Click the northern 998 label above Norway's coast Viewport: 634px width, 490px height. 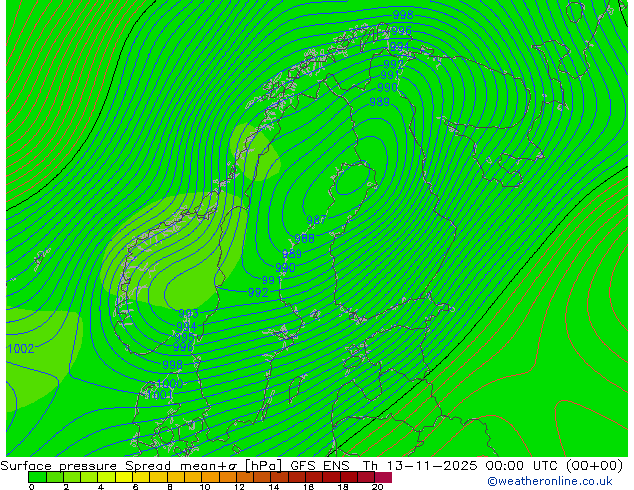403,15
